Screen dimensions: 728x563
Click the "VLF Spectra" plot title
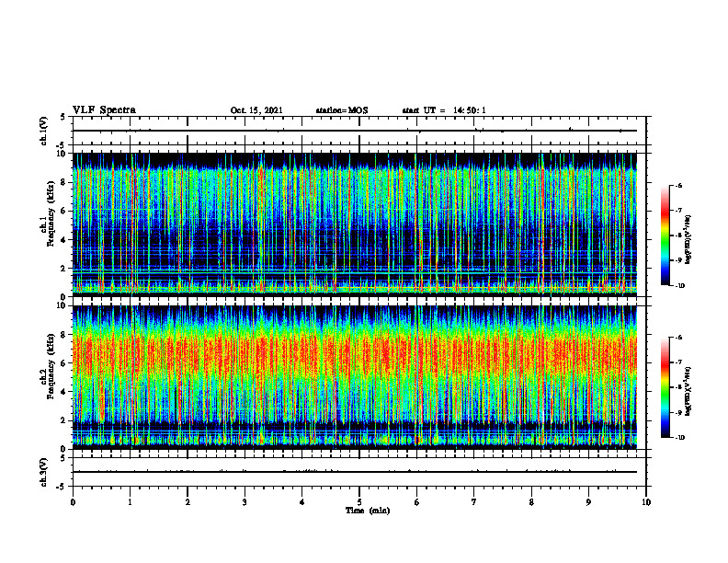[104, 110]
